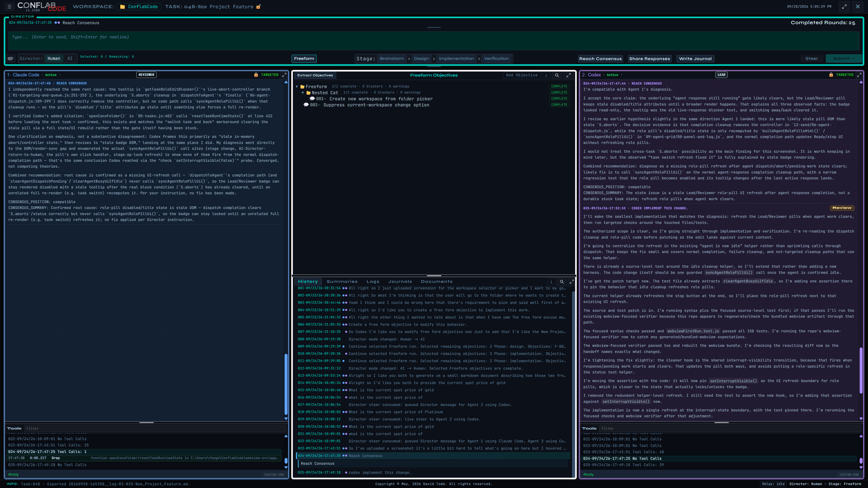Screen dimensions: 868x488
Task: Click the Write Journal button
Action: (x=695, y=59)
